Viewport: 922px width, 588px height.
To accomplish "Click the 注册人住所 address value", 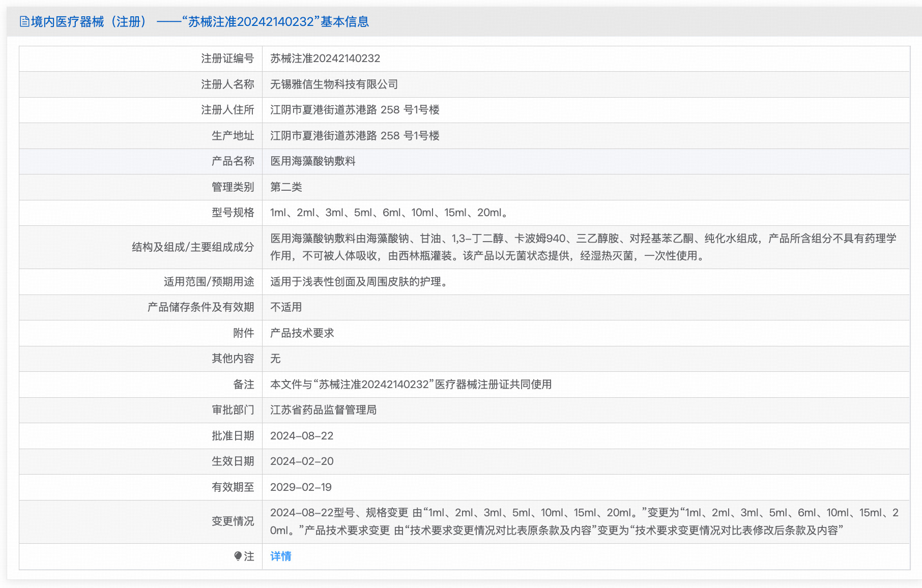I will 354,110.
